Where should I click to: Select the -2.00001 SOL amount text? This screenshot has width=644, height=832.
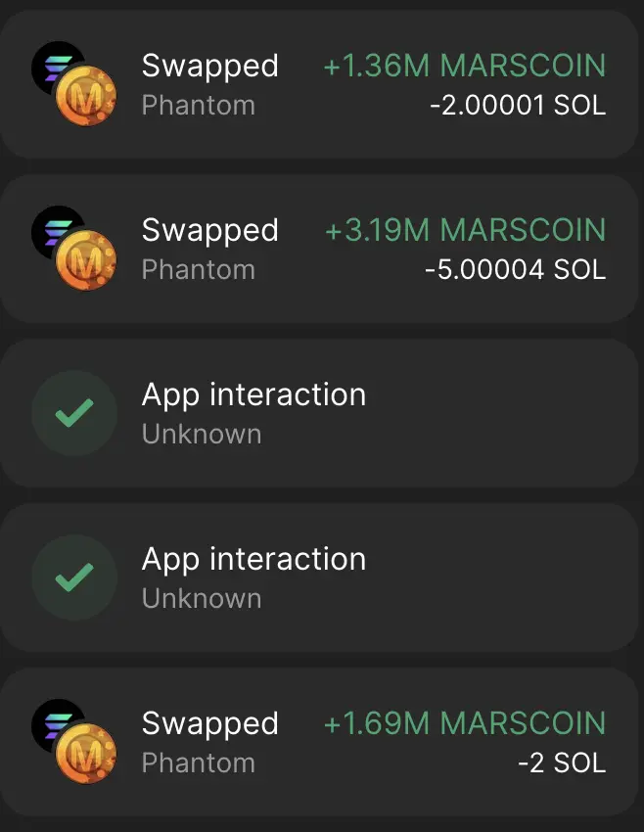pyautogui.click(x=518, y=105)
